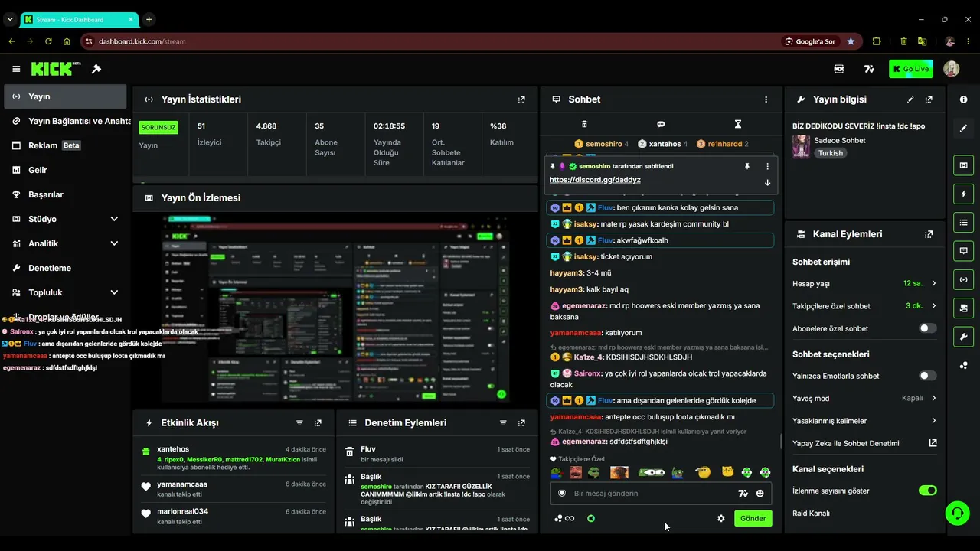Image resolution: width=980 pixels, height=551 pixels.
Task: Disable İzlenme sayısını göster switch
Action: [927, 491]
